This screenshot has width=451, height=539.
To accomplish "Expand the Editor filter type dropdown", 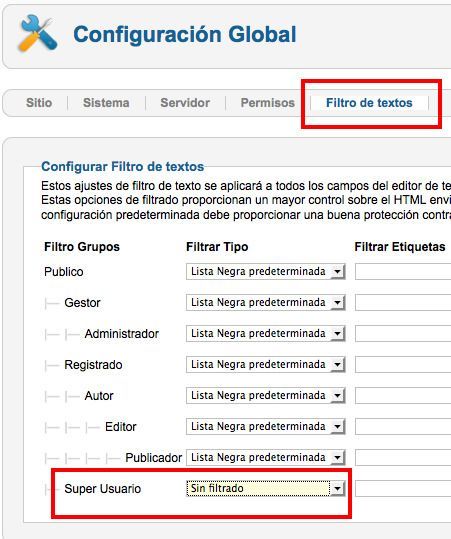I will (265, 426).
